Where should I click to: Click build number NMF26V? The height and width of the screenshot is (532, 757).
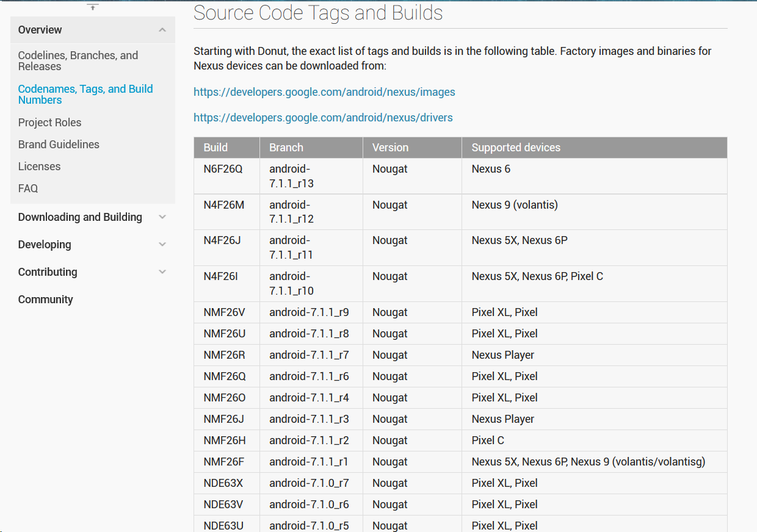pyautogui.click(x=224, y=312)
